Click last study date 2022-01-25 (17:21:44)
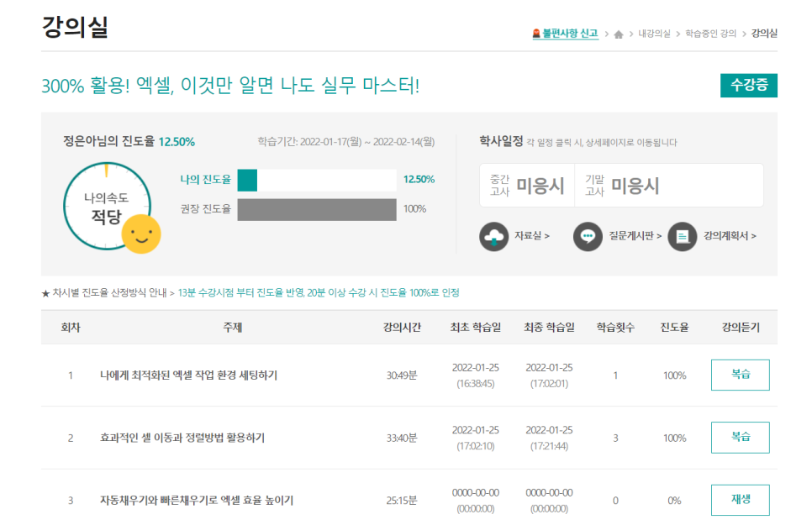This screenshot has height=525, width=812. [549, 438]
